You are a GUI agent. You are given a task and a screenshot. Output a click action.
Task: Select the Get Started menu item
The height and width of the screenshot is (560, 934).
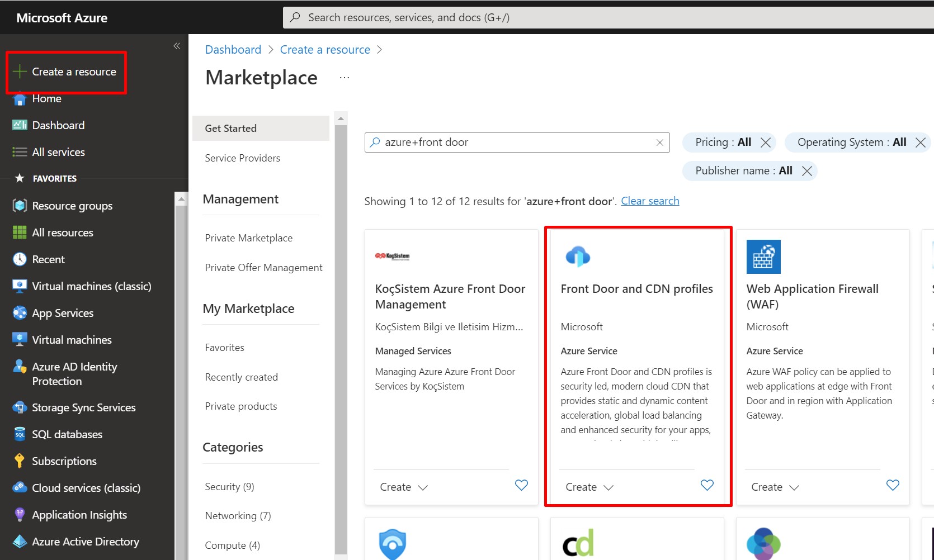click(x=230, y=129)
